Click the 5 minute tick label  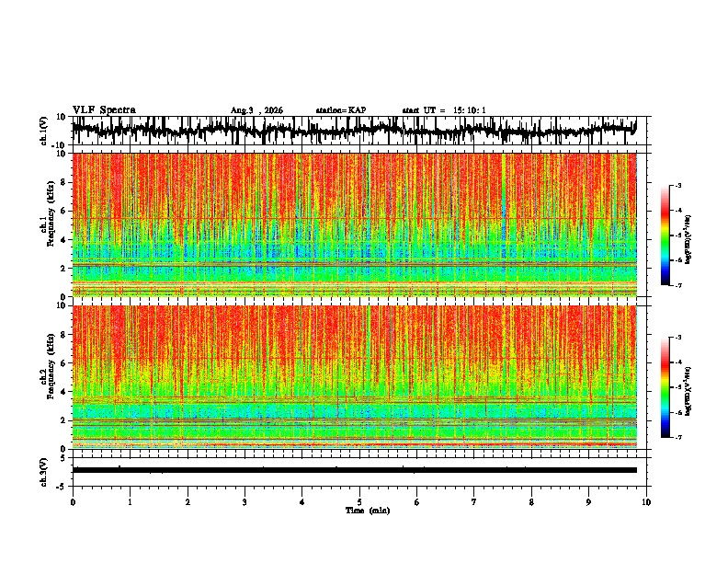359,502
